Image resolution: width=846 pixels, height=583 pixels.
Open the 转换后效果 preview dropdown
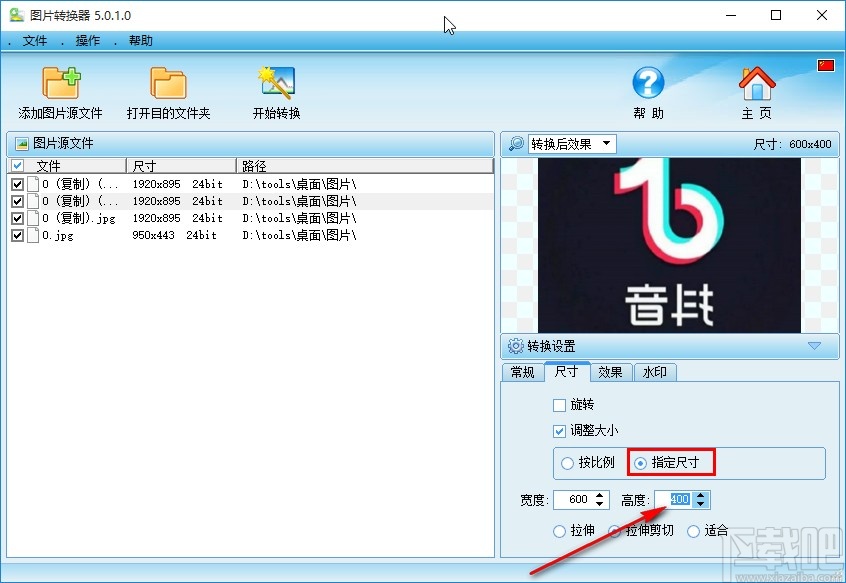click(x=608, y=143)
